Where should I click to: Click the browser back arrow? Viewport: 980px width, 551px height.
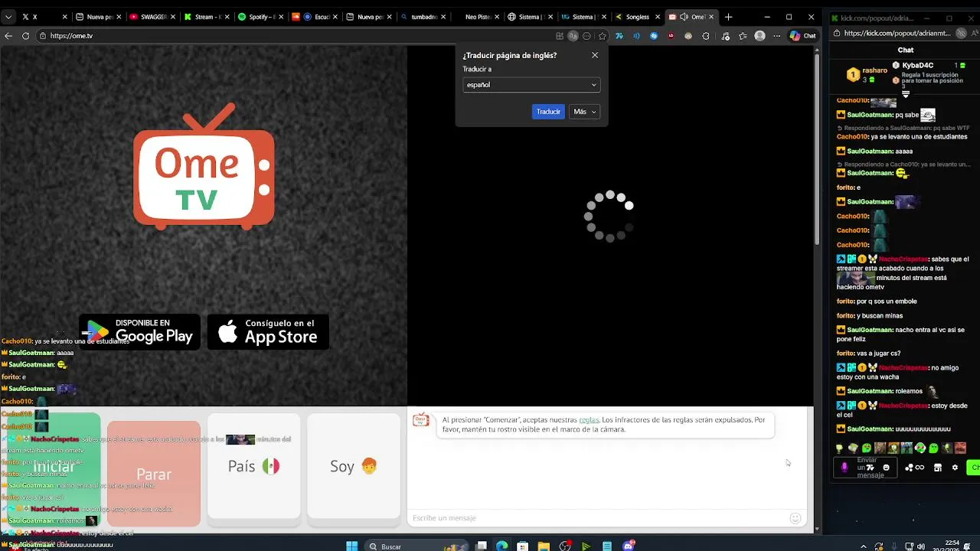pyautogui.click(x=8, y=35)
